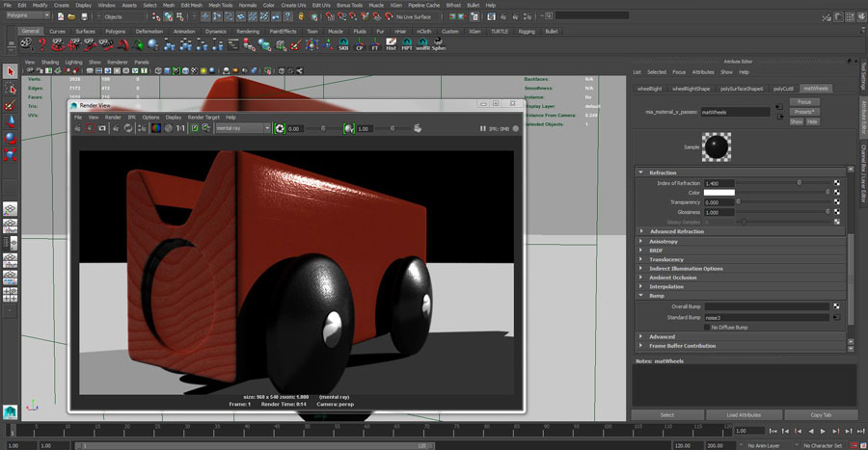Click the Load Attributes button
868x450 pixels.
point(744,415)
